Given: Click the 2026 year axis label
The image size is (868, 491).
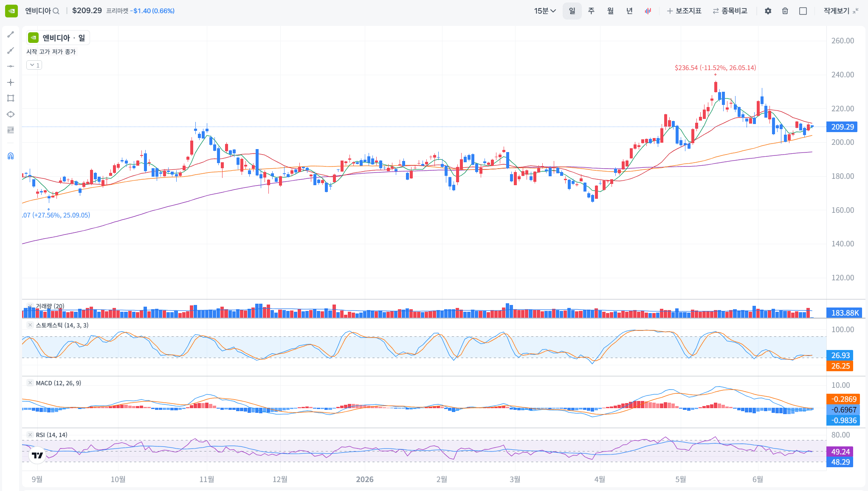Looking at the screenshot, I should pyautogui.click(x=365, y=479).
